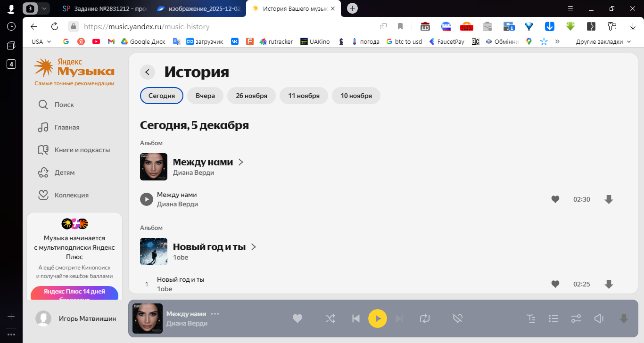Like the current track in player bar
The image size is (644, 343).
(x=297, y=318)
